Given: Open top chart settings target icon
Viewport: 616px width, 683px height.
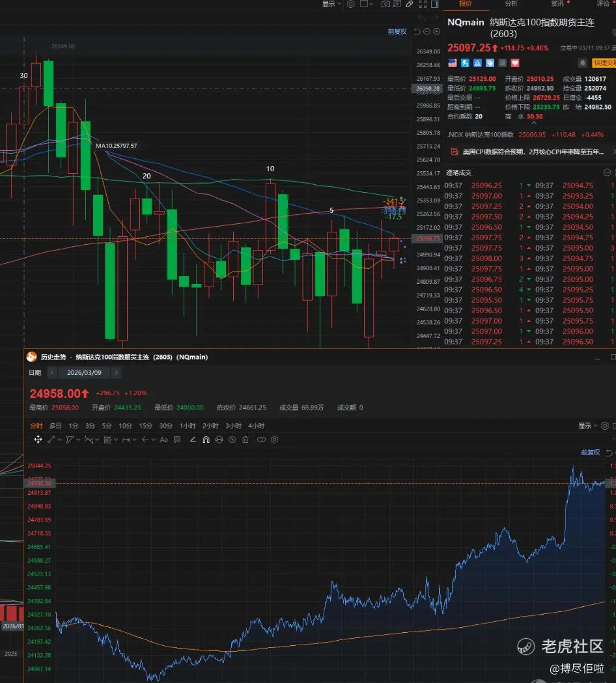Looking at the screenshot, I should 351,4.
